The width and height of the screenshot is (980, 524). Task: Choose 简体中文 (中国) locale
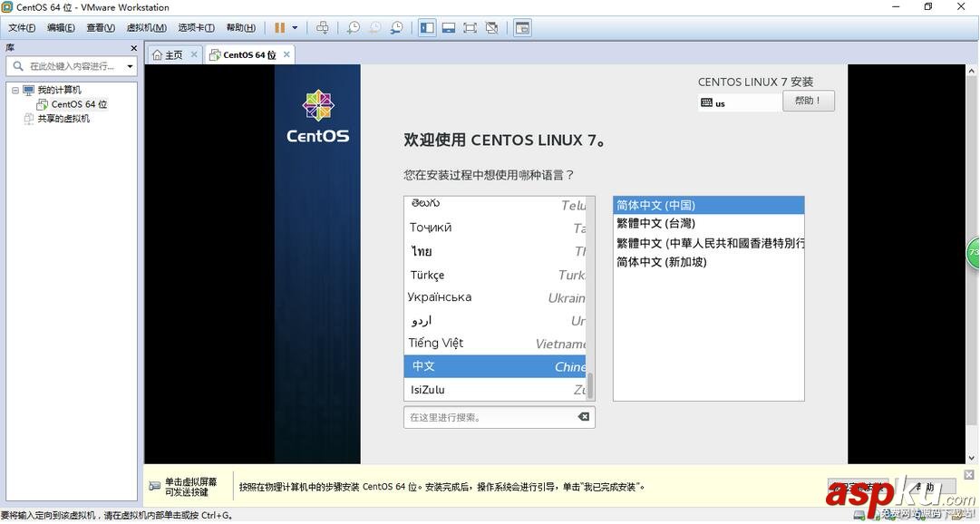click(708, 205)
